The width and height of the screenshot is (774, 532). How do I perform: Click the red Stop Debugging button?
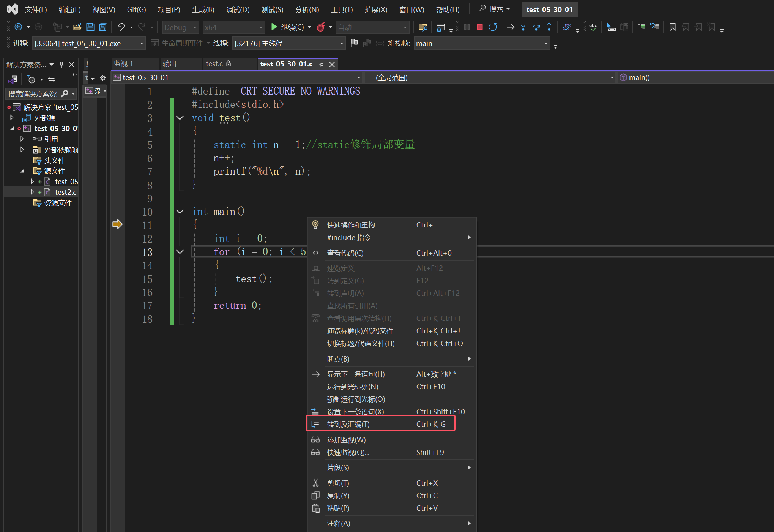tap(479, 27)
